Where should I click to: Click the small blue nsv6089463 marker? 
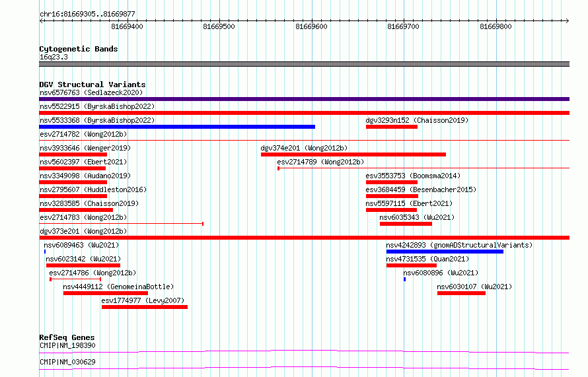[45, 252]
